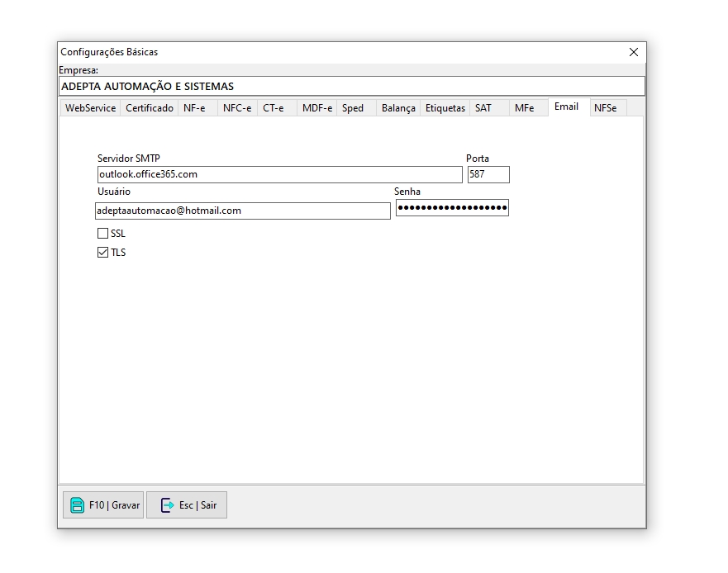Open the Balança tab
The width and height of the screenshot is (728, 573).
pos(398,108)
